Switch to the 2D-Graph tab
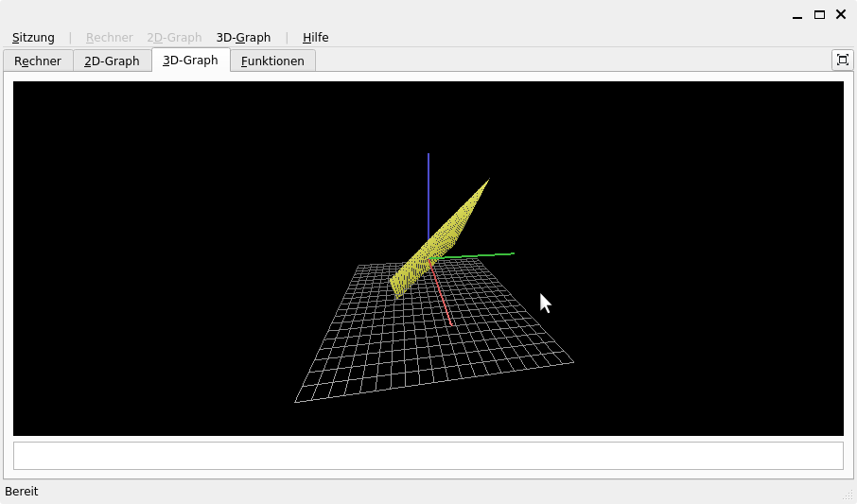 tap(112, 61)
